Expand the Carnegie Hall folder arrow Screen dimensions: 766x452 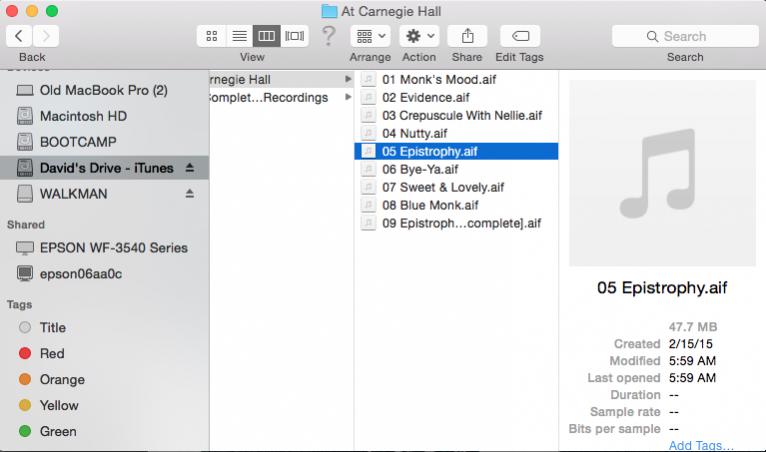coord(348,79)
